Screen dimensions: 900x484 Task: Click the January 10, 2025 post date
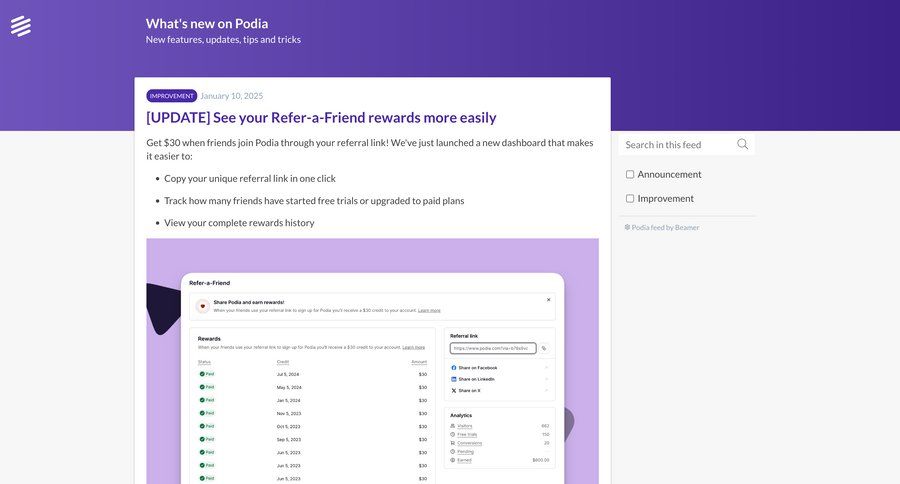231,96
